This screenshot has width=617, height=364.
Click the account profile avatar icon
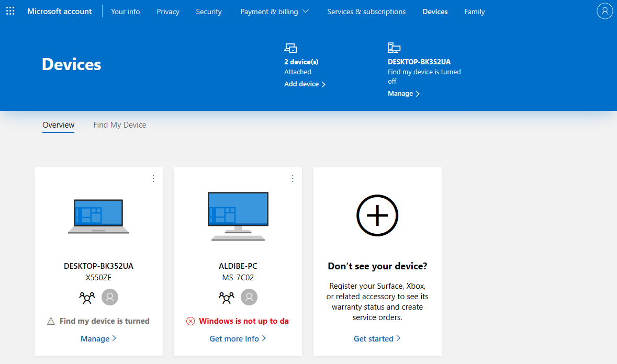[x=604, y=11]
